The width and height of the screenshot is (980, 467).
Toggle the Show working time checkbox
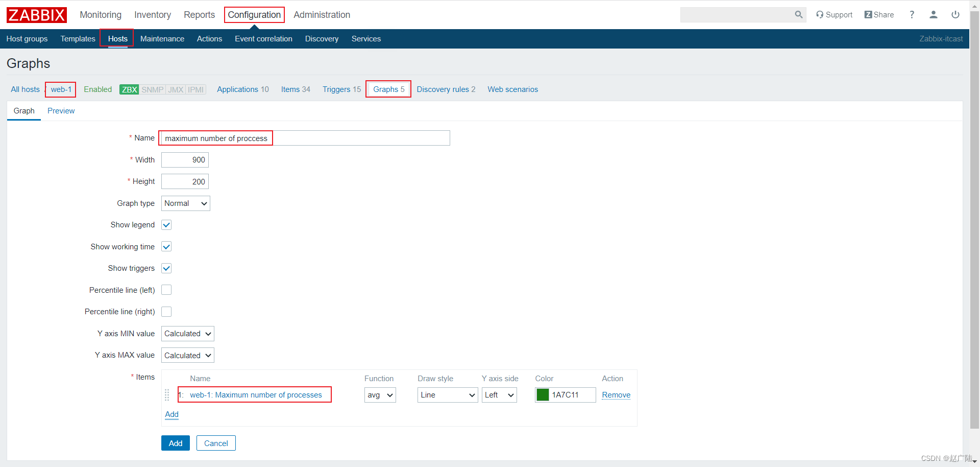point(166,247)
